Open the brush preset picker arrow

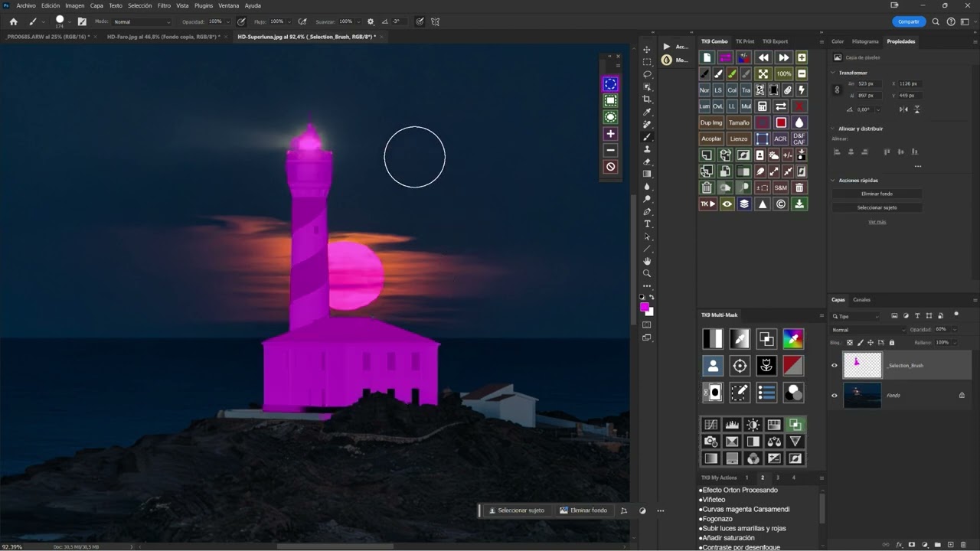(x=70, y=21)
